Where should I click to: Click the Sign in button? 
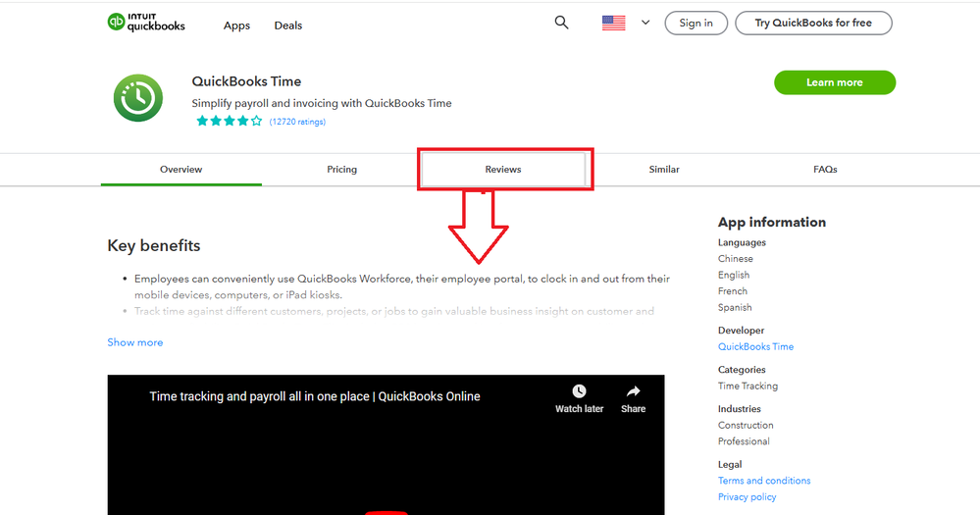pyautogui.click(x=696, y=24)
